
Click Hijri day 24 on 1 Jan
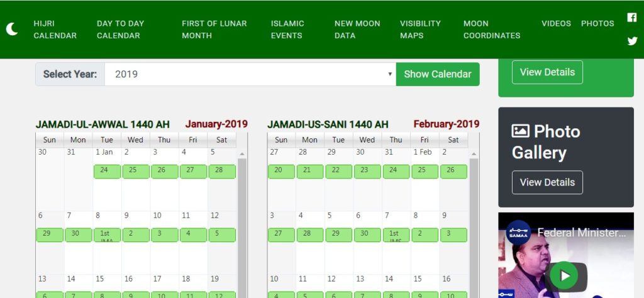tap(107, 172)
